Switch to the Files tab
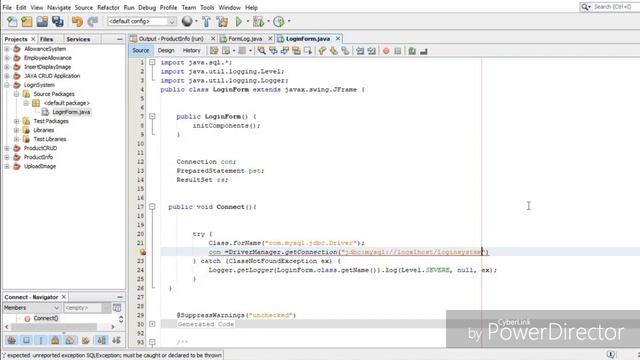This screenshot has width=640, height=360. pos(47,39)
